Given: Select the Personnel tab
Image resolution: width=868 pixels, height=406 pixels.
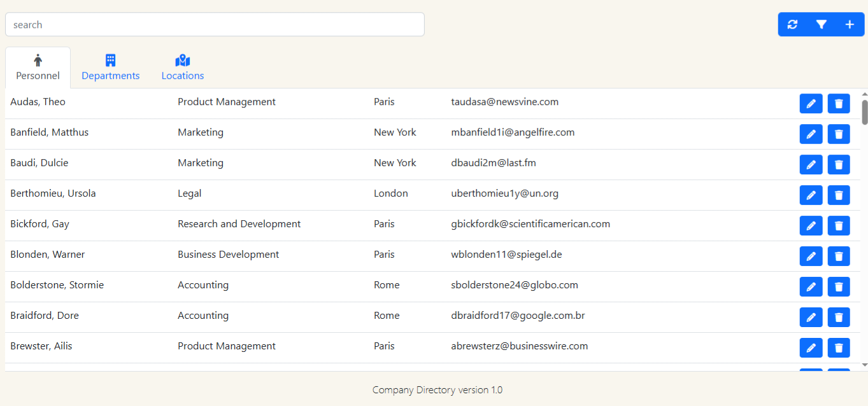Looking at the screenshot, I should click(38, 67).
